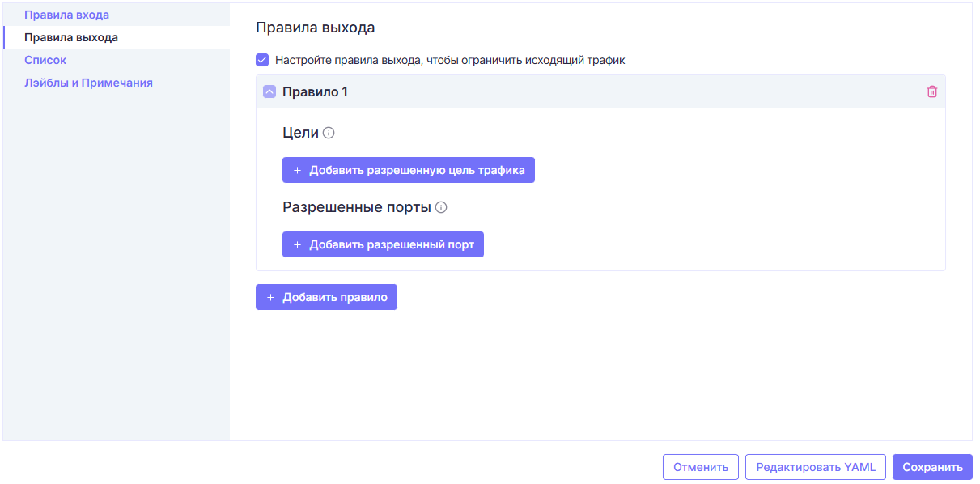Select the Правила выхода tab
The height and width of the screenshot is (484, 980).
click(71, 37)
